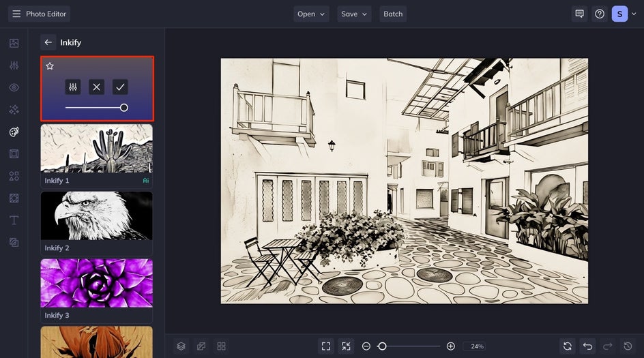Click the Batch button
The height and width of the screenshot is (358, 644).
click(393, 14)
